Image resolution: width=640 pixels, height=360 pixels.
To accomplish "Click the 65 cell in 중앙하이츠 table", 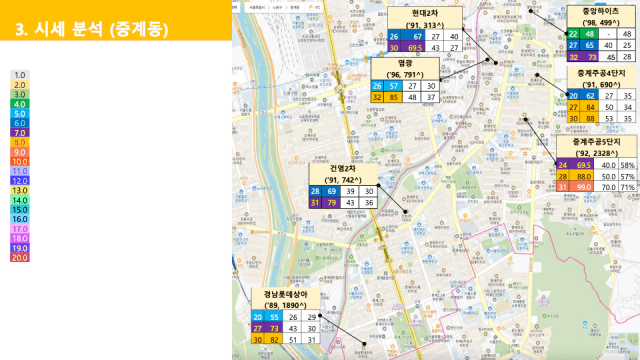I will [589, 45].
